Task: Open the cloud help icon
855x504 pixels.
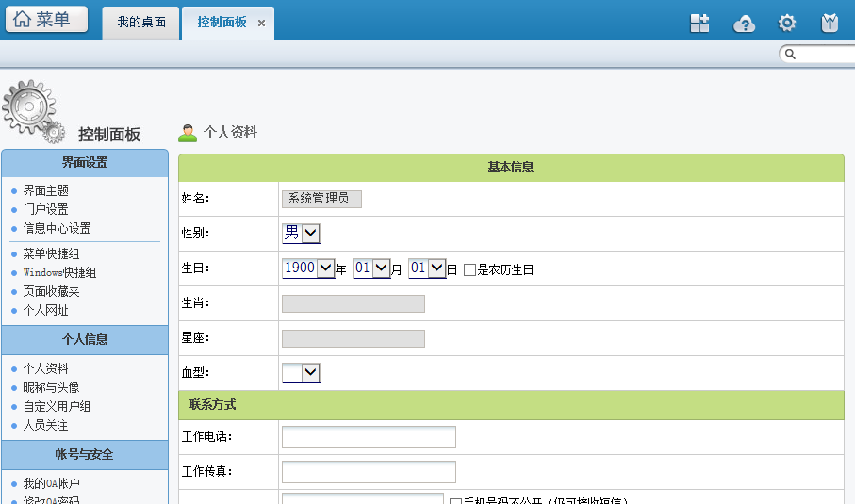Action: click(745, 24)
